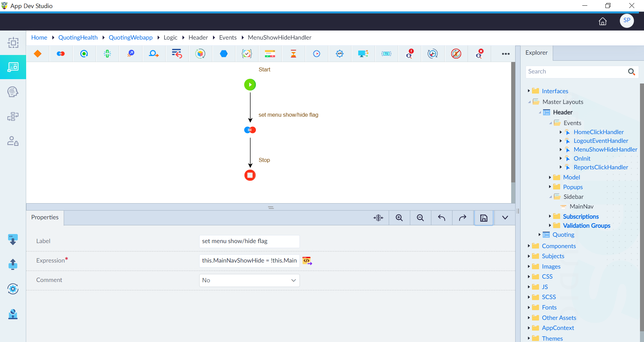644x342 pixels.
Task: Switch to the Explorer tab
Action: point(536,53)
